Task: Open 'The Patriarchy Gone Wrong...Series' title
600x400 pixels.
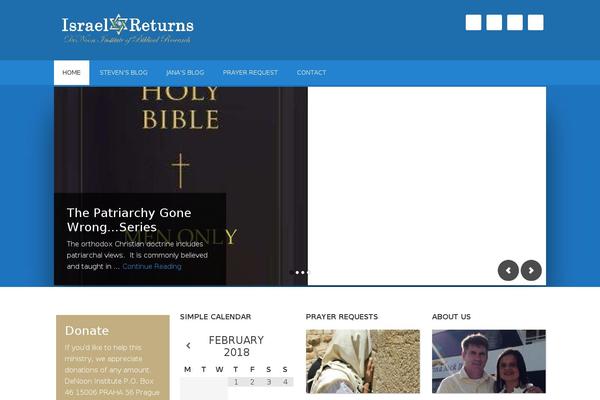Action: point(129,220)
